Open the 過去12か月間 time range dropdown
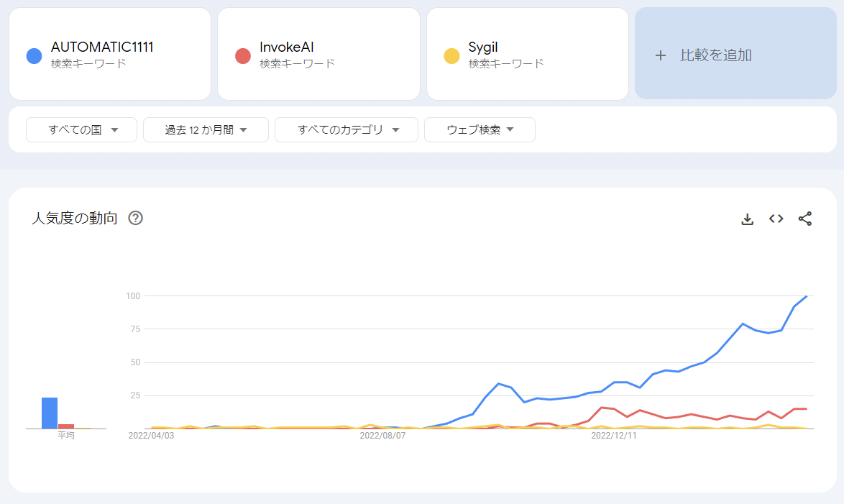Viewport: 844px width, 504px height. click(206, 130)
